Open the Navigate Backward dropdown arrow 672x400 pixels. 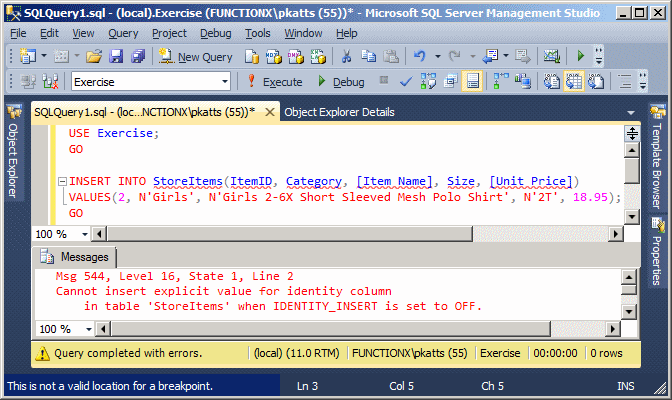click(x=506, y=56)
